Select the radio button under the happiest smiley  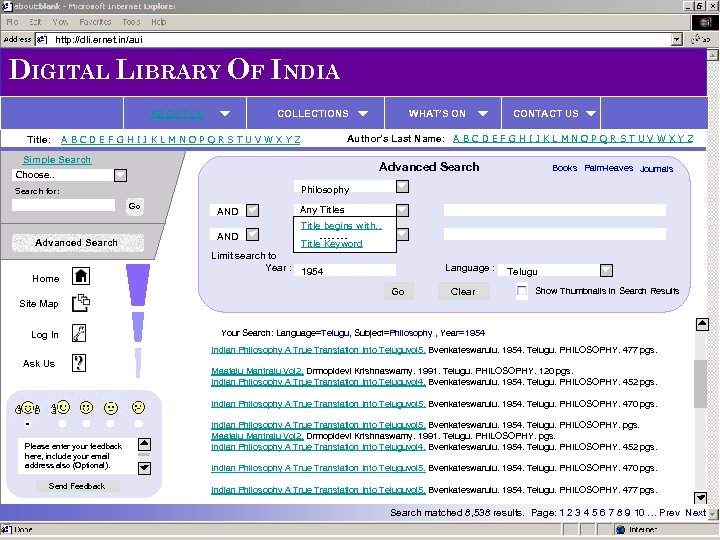coord(28,423)
